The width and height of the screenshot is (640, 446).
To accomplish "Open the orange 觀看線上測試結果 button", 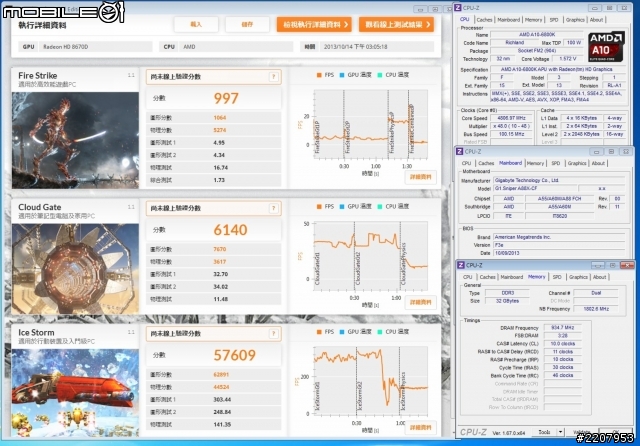I will pyautogui.click(x=397, y=24).
